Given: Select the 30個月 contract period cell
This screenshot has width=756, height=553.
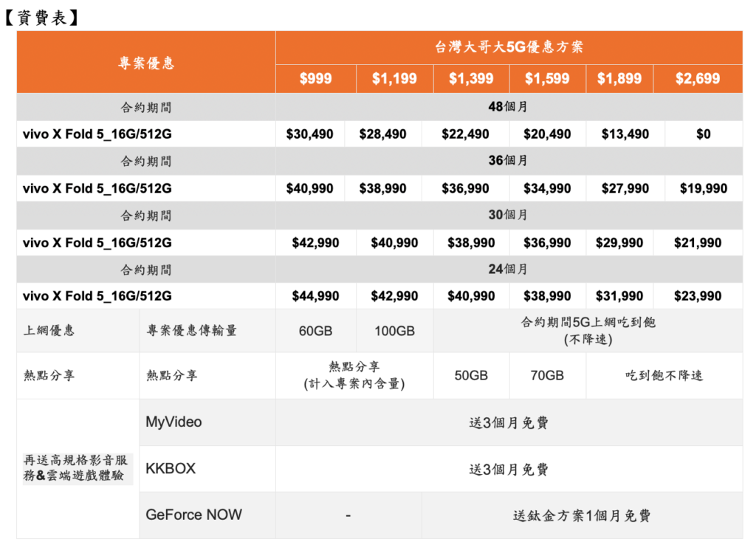Looking at the screenshot, I should pyautogui.click(x=509, y=215).
